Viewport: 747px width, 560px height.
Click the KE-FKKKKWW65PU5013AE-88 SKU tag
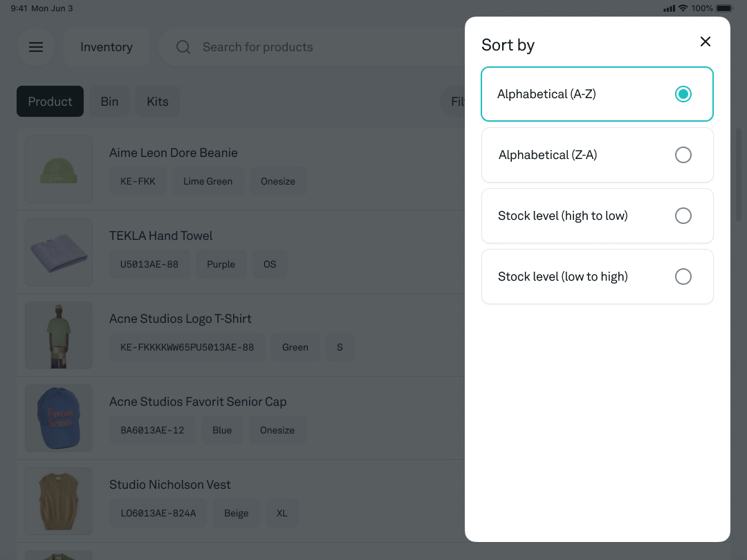(187, 347)
